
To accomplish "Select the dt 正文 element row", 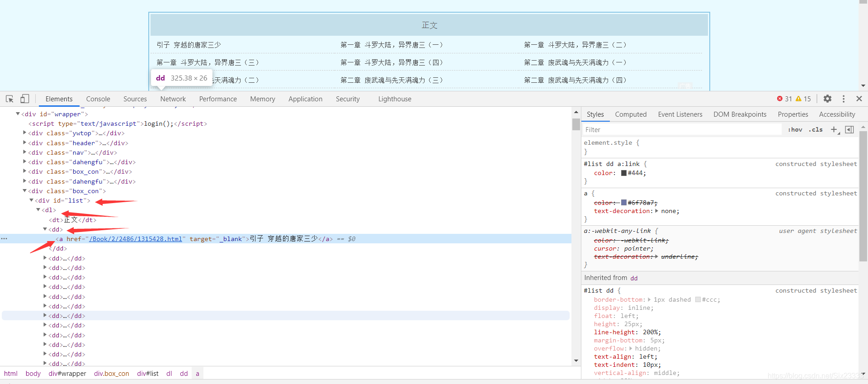I will 72,220.
